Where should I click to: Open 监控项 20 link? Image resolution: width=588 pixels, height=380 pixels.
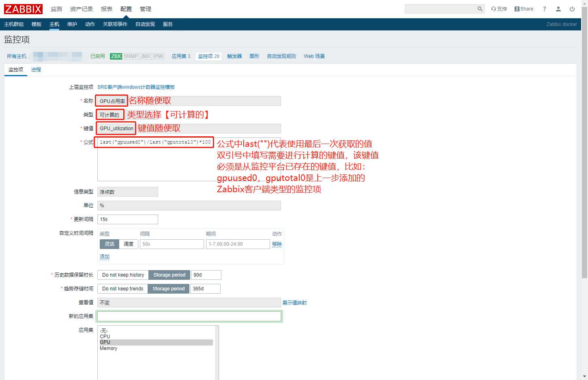point(209,56)
